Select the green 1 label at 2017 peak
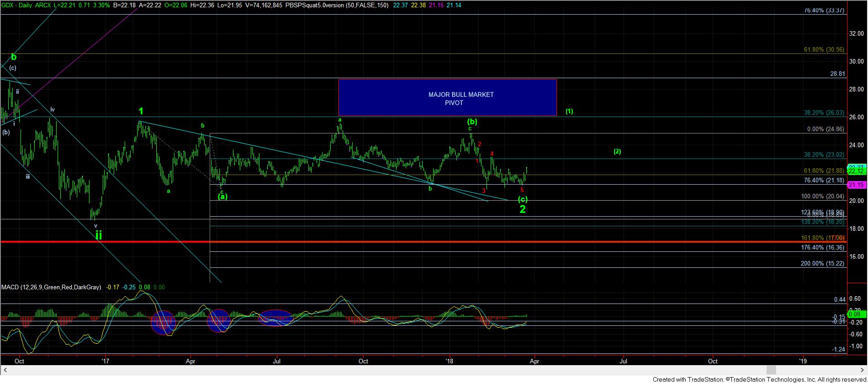Image resolution: width=868 pixels, height=383 pixels. click(x=141, y=111)
